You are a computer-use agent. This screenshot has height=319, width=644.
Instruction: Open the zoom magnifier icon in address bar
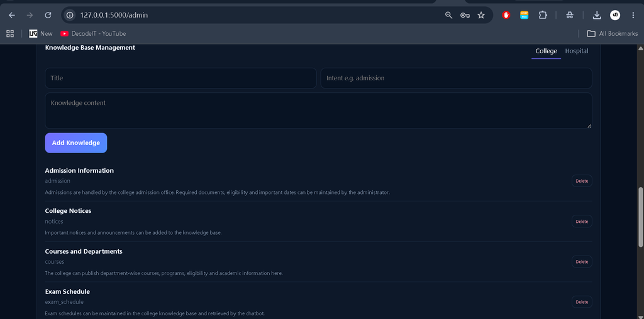click(x=448, y=15)
